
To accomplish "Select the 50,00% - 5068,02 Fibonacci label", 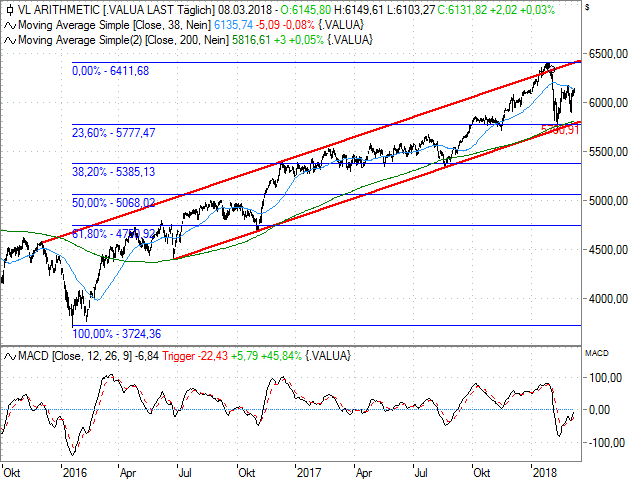I will (x=113, y=203).
